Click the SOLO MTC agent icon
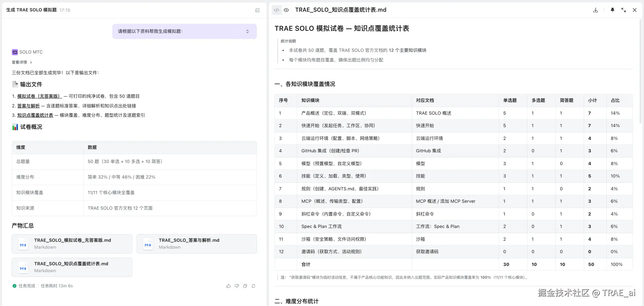The height and width of the screenshot is (306, 644). pyautogui.click(x=15, y=52)
